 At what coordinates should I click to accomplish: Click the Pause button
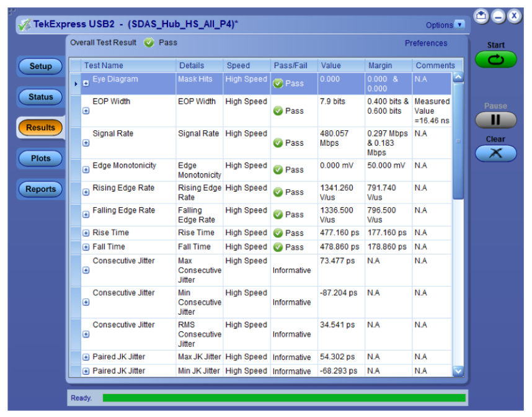click(495, 120)
